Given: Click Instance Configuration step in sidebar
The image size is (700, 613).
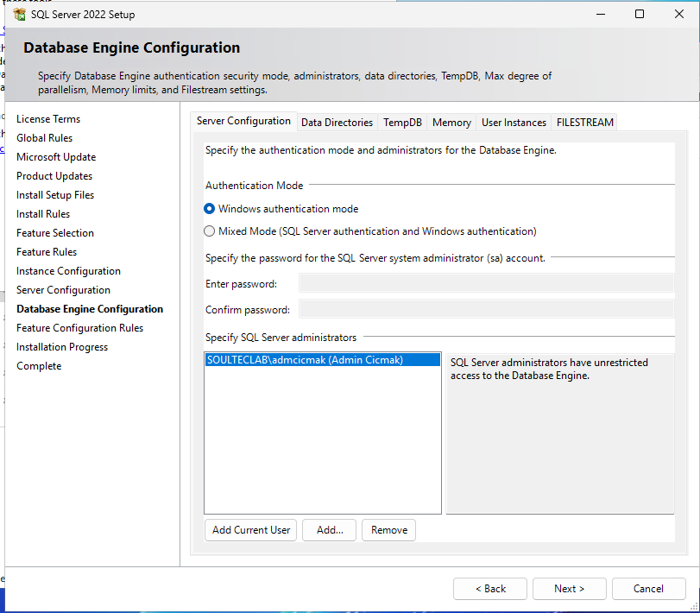Looking at the screenshot, I should point(68,271).
